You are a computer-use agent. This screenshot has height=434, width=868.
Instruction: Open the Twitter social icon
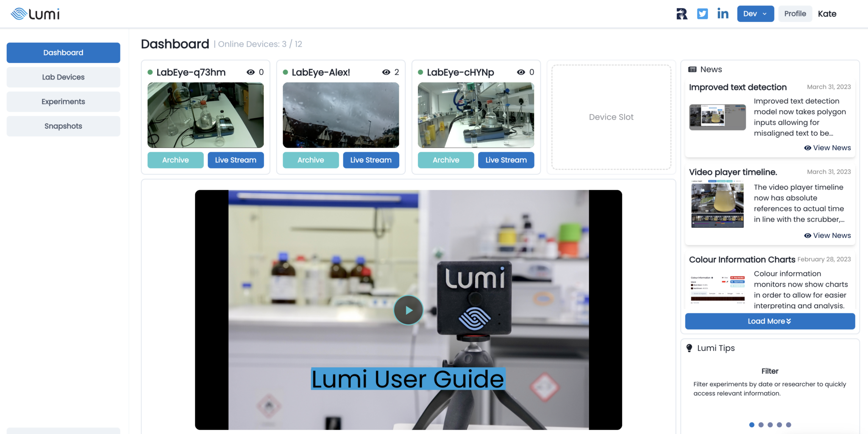[x=702, y=14]
